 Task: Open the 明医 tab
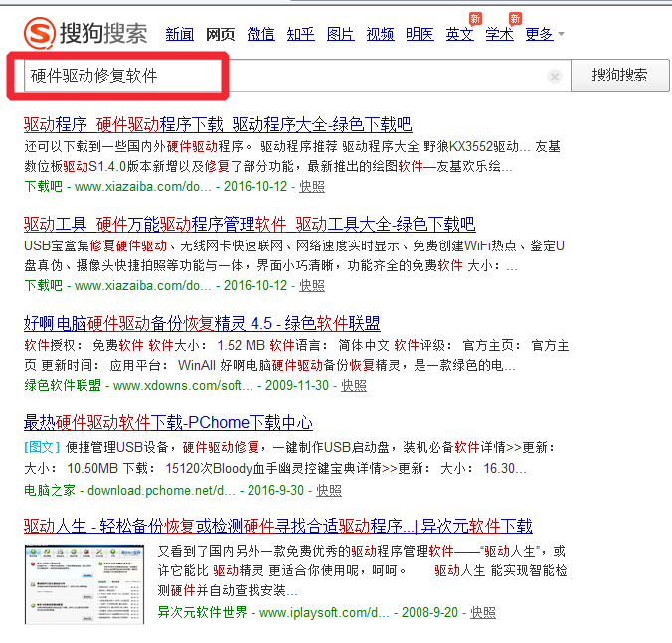click(x=420, y=34)
